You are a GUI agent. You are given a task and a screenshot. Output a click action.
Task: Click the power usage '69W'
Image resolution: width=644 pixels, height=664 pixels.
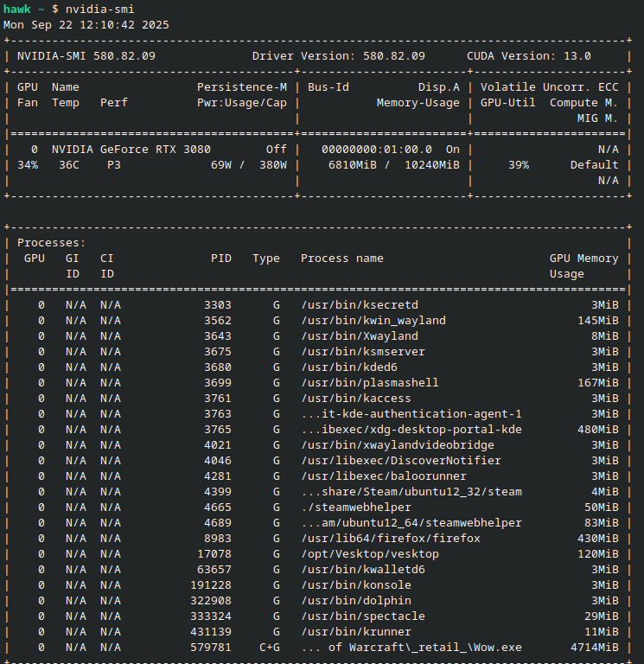click(221, 165)
